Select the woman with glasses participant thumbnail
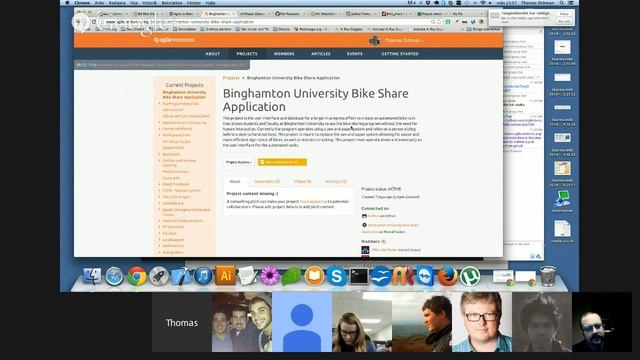The width and height of the screenshot is (640, 360). click(x=362, y=322)
